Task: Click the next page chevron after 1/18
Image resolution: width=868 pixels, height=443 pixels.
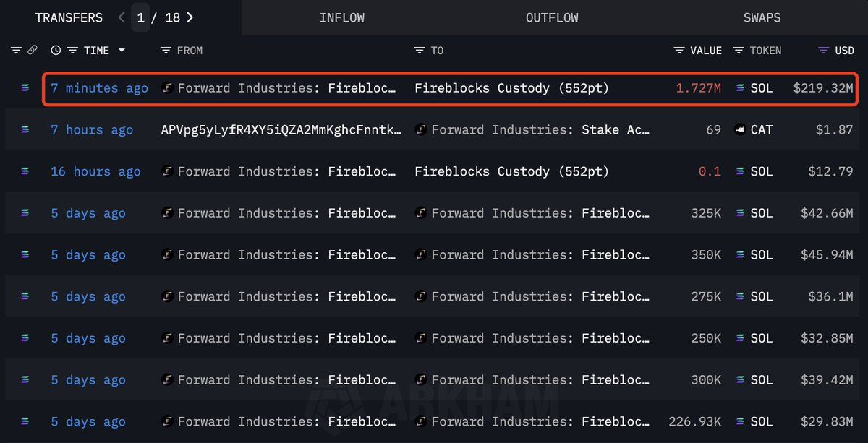Action: [x=190, y=17]
